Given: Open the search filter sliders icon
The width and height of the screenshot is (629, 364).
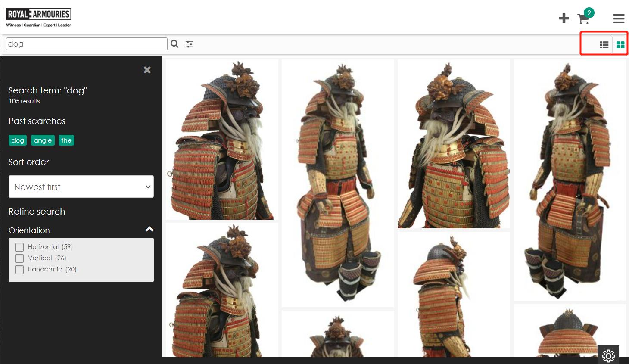Looking at the screenshot, I should tap(189, 44).
